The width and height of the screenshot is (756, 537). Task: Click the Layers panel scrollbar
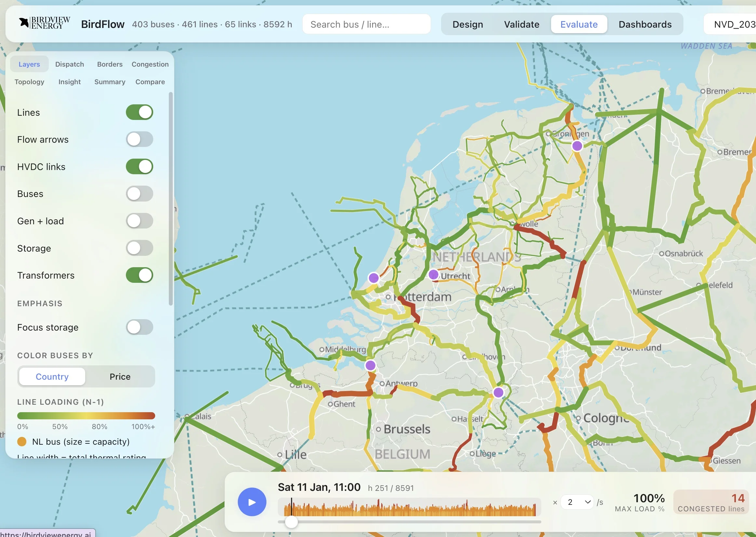click(171, 199)
